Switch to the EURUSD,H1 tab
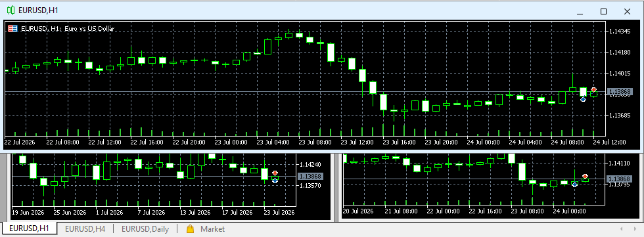 coord(29,229)
